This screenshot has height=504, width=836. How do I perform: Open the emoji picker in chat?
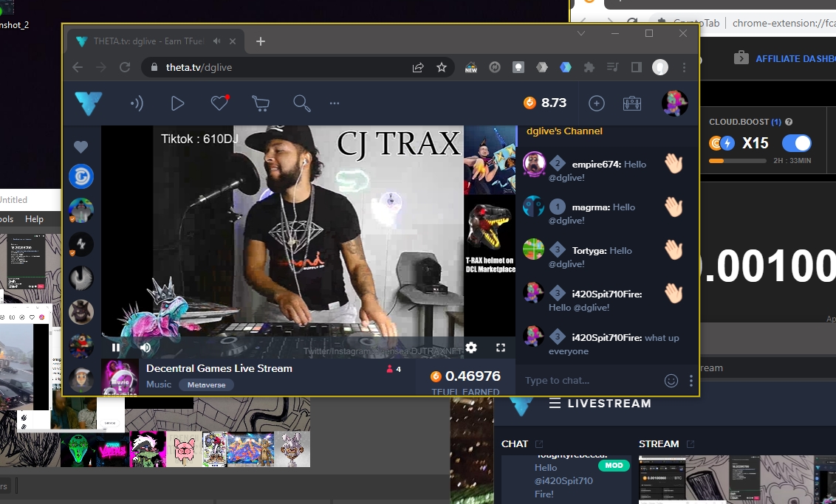[671, 380]
